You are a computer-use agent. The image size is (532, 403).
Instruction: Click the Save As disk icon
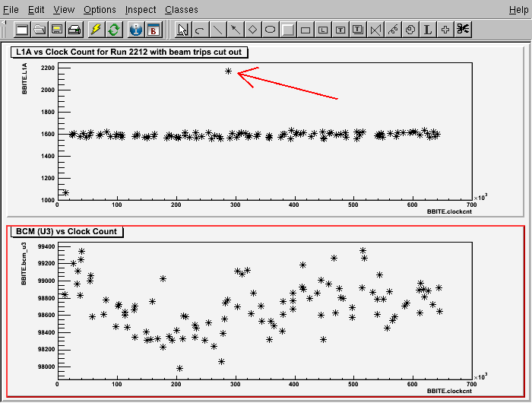(57, 30)
